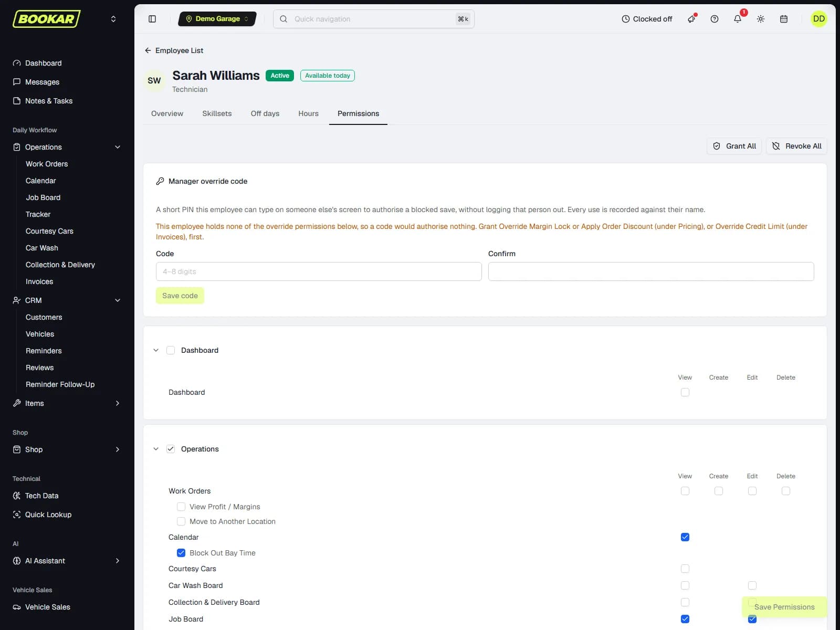Select the Permissions tab

(x=358, y=113)
